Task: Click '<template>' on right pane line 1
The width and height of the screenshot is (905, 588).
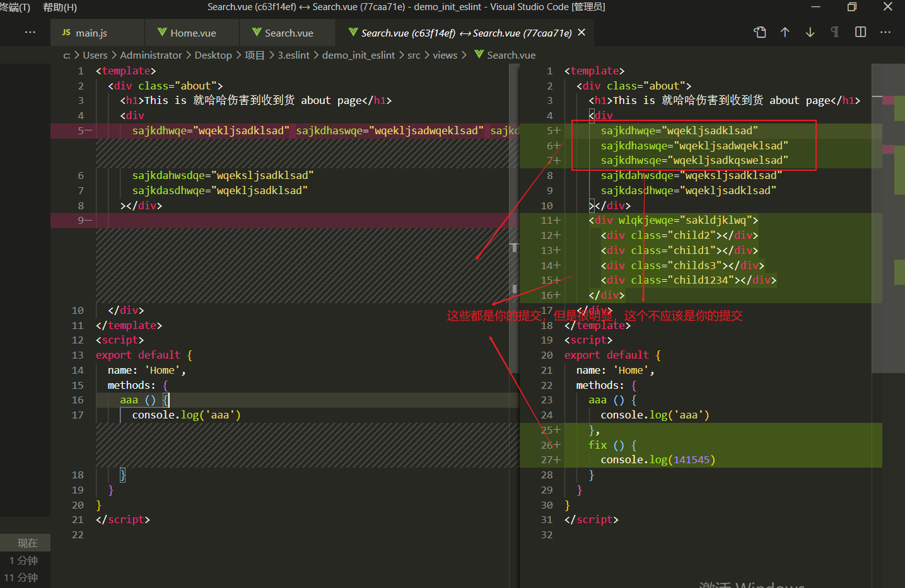Action: click(x=594, y=71)
